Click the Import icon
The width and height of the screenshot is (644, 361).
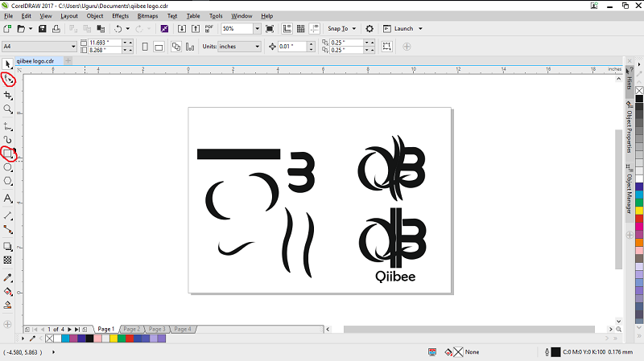pyautogui.click(x=182, y=29)
